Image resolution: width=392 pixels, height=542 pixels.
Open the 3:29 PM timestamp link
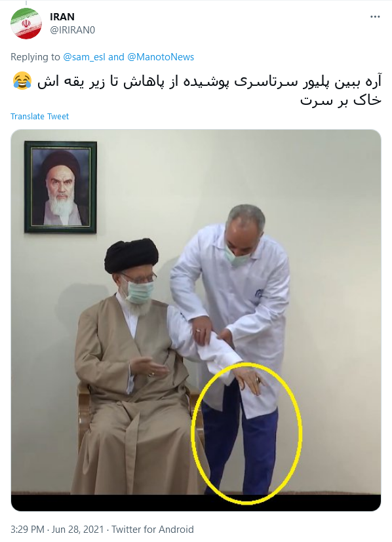coord(28,529)
